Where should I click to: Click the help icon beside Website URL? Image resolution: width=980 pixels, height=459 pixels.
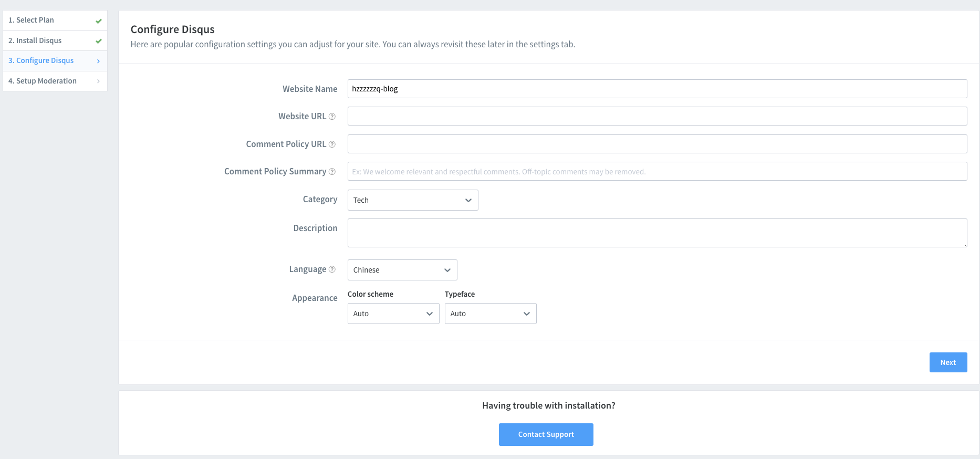click(332, 117)
